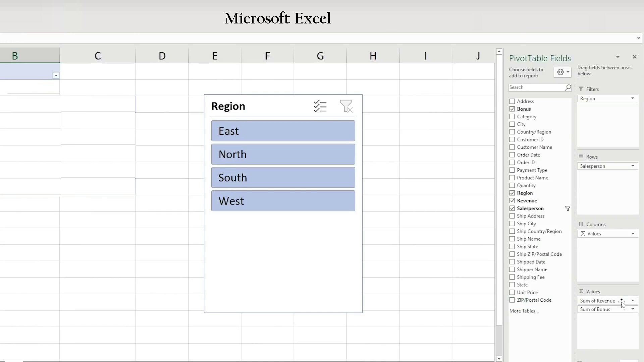Select column E header
Viewport: 644px width, 362px height.
[215, 56]
